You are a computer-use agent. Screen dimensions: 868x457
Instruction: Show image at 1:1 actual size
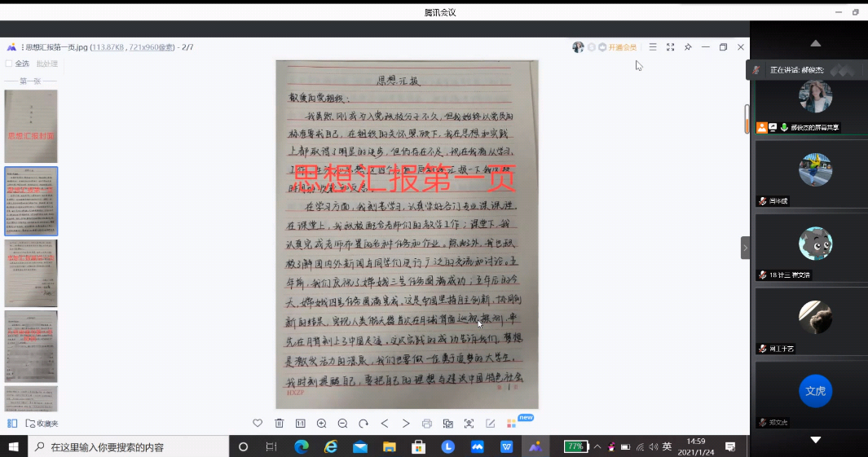pos(300,424)
